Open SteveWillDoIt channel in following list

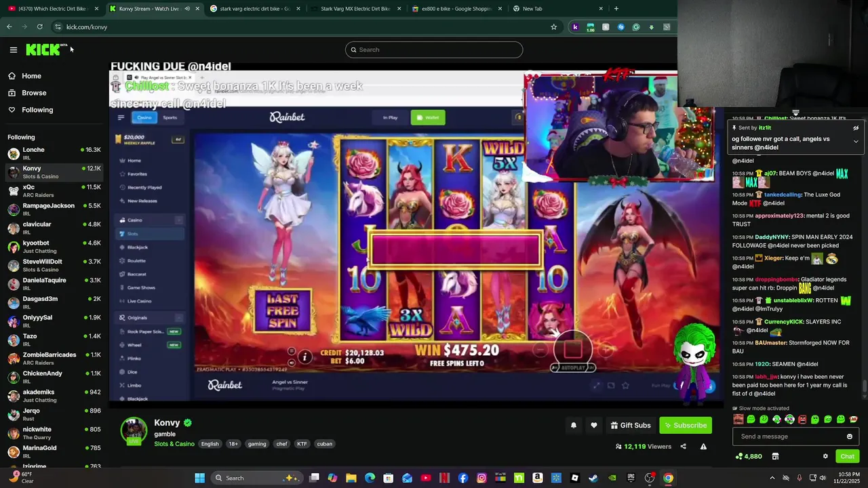[x=54, y=265]
